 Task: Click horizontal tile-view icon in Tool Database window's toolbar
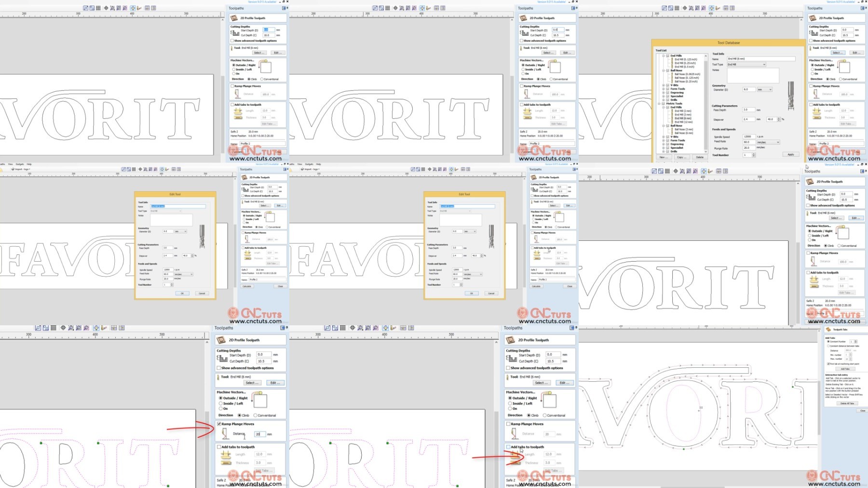click(726, 8)
